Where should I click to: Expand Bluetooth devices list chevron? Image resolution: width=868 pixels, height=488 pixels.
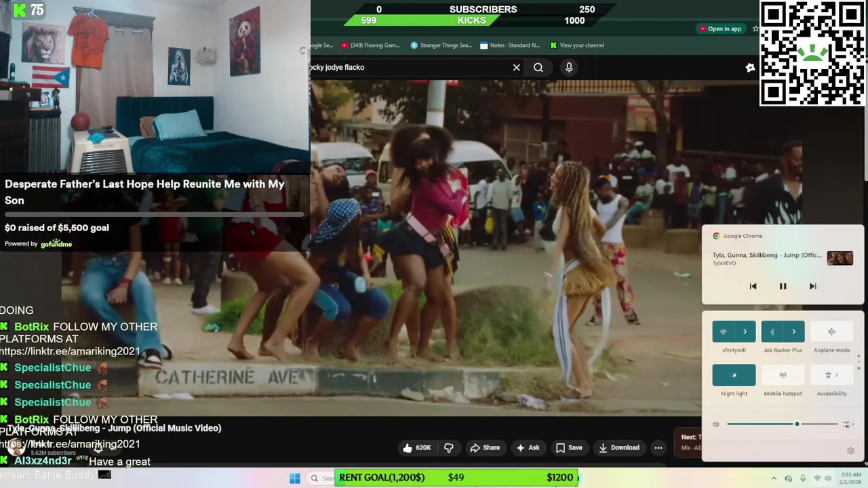tap(793, 331)
